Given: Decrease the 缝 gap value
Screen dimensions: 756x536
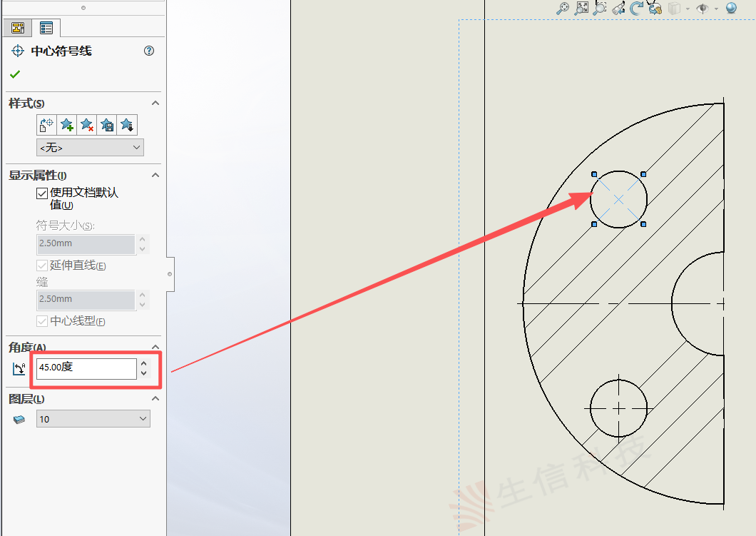Looking at the screenshot, I should pos(143,305).
